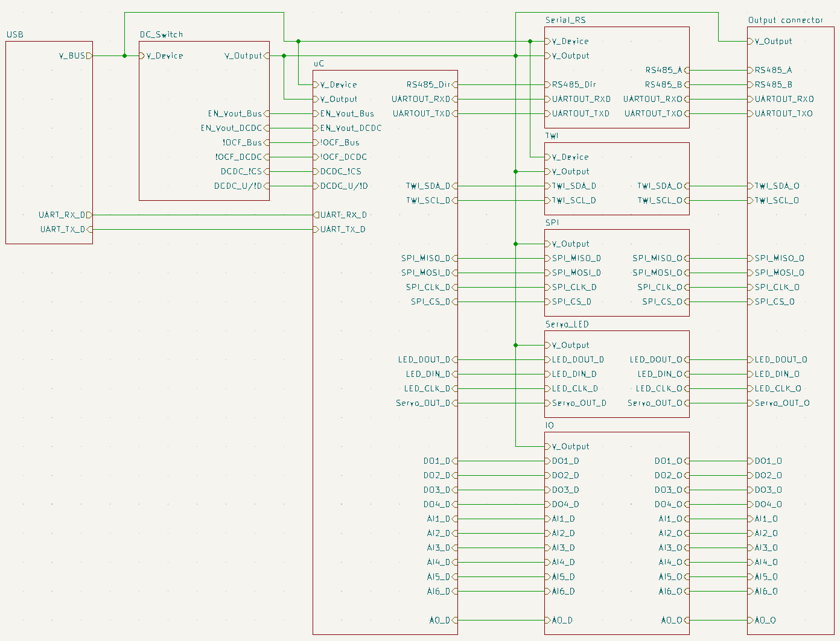840x641 pixels.
Task: Click SPI_CLK_O pin in Output connector
Action: coord(774,287)
